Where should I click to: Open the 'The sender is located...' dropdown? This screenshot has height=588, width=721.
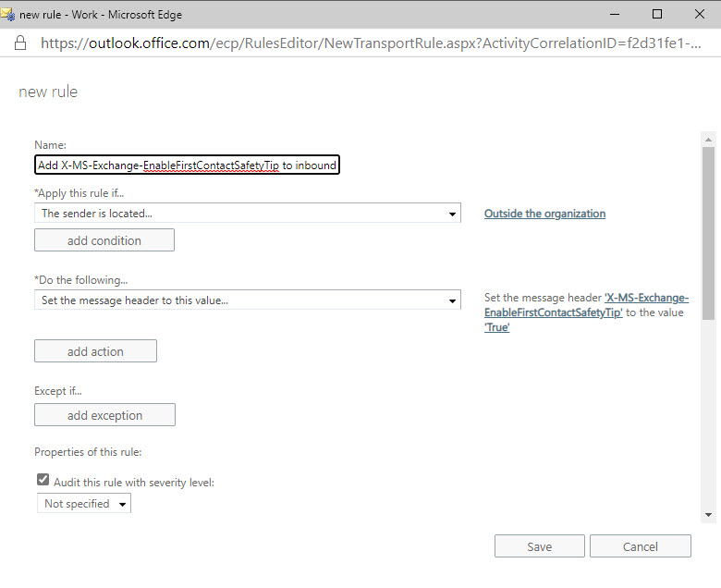[248, 214]
